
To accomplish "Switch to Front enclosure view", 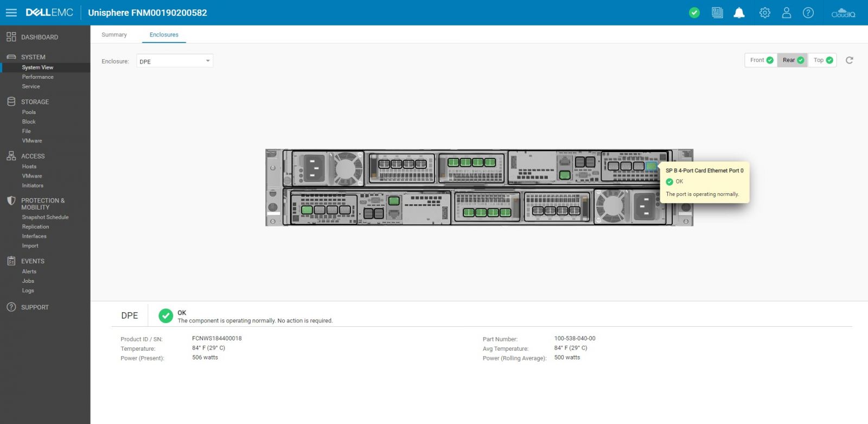I will [761, 60].
